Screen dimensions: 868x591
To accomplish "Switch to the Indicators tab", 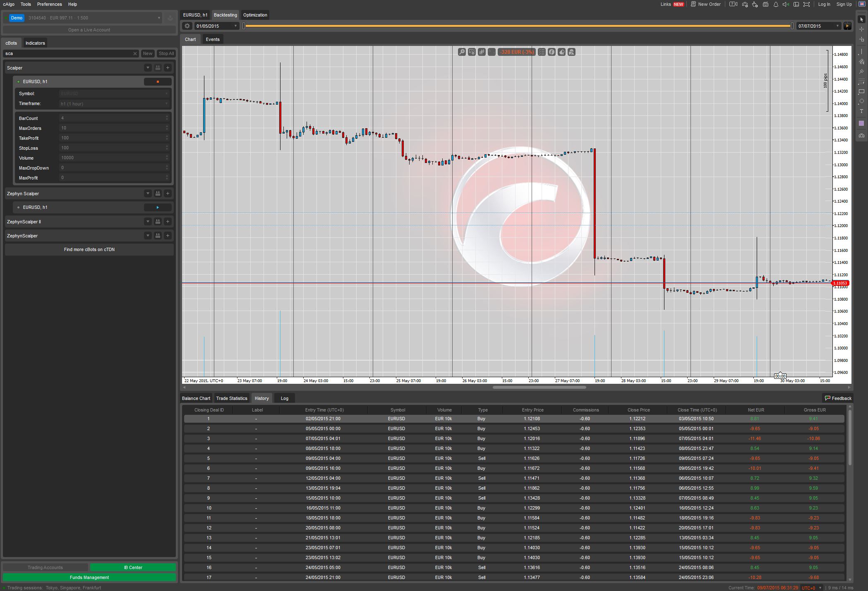I will 35,43.
